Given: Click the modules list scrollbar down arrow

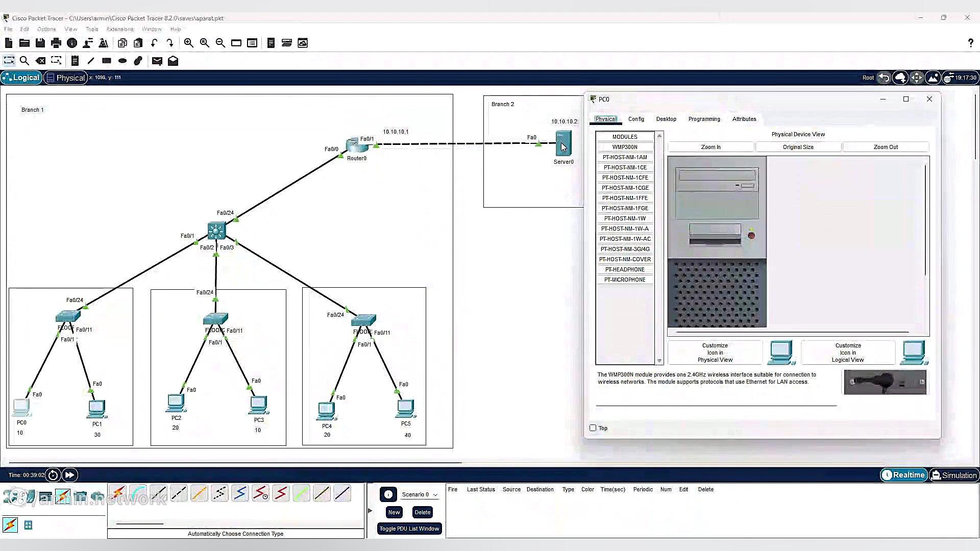Looking at the screenshot, I should click(659, 361).
